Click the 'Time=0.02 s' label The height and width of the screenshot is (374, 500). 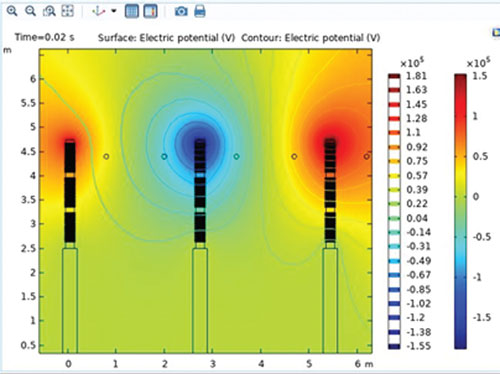tap(44, 37)
